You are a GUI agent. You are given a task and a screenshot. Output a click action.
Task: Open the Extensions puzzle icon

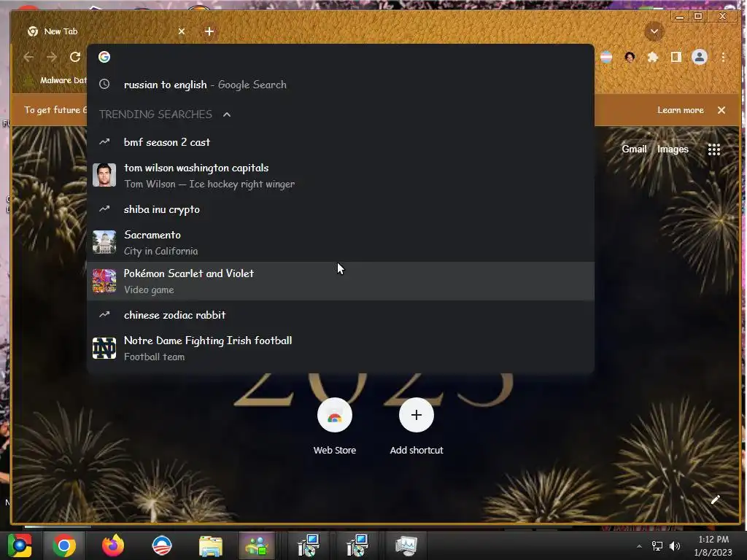(653, 57)
